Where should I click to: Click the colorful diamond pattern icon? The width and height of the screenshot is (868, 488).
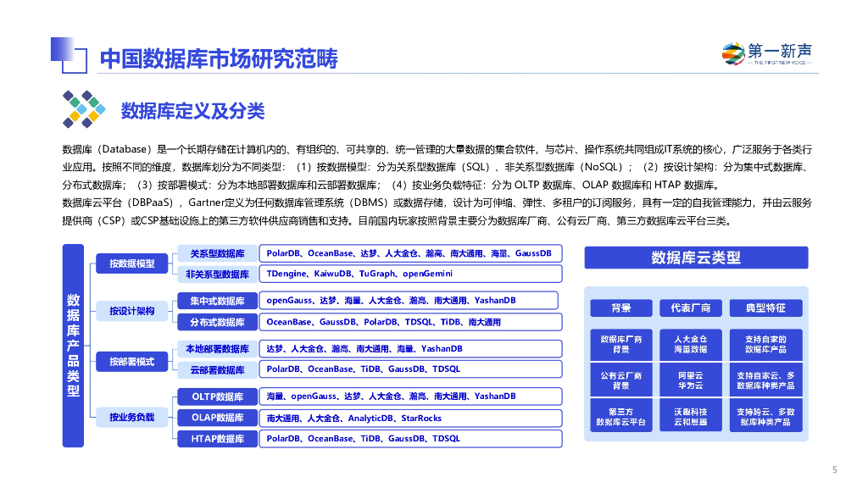point(84,109)
